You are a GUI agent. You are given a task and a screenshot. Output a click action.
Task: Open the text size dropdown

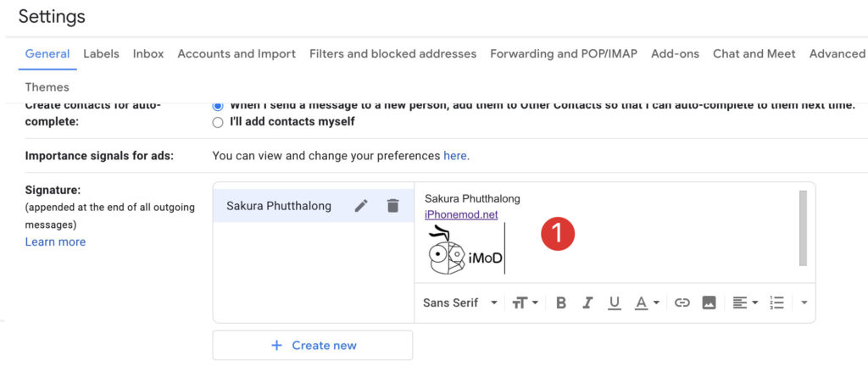pyautogui.click(x=525, y=303)
